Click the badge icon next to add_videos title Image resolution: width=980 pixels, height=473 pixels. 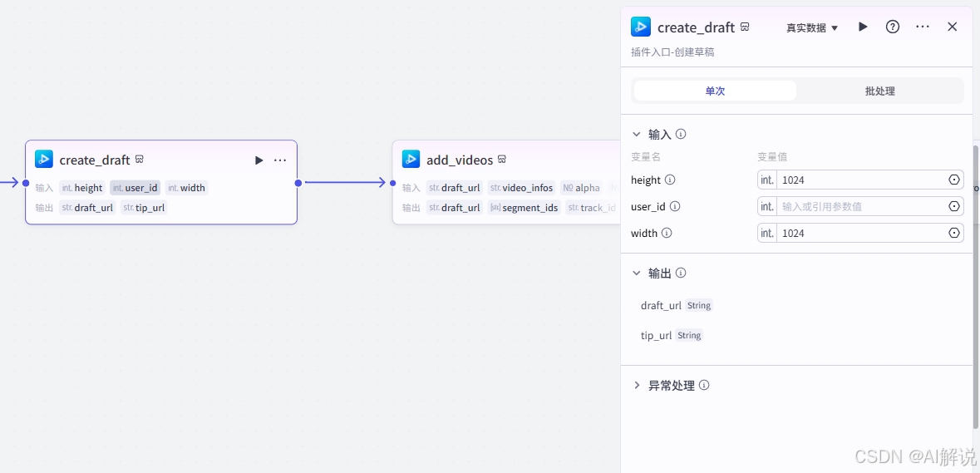pyautogui.click(x=501, y=160)
